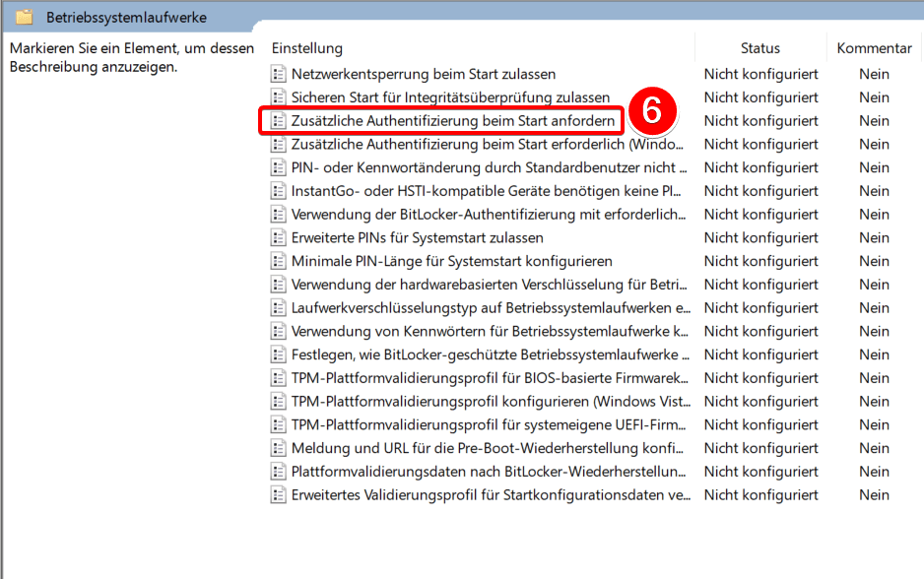Image resolution: width=924 pixels, height=579 pixels.
Task: Select InstantGo- oder HSTI-kompatible Geräte setting
Action: (x=487, y=191)
